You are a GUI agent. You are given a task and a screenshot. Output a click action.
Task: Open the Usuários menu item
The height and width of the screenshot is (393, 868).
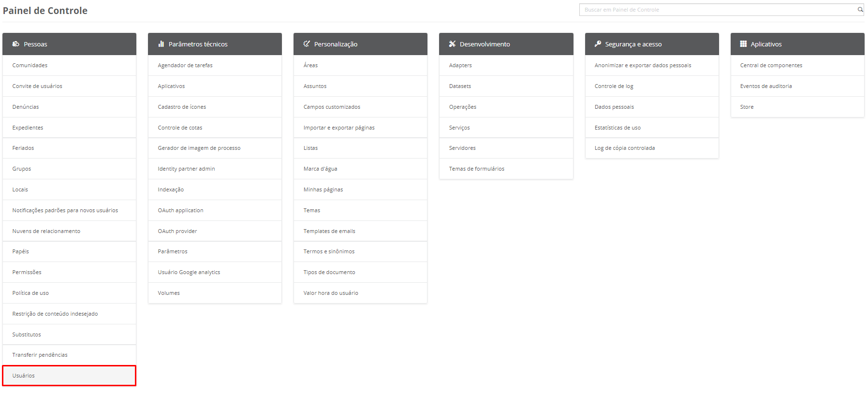tap(24, 376)
